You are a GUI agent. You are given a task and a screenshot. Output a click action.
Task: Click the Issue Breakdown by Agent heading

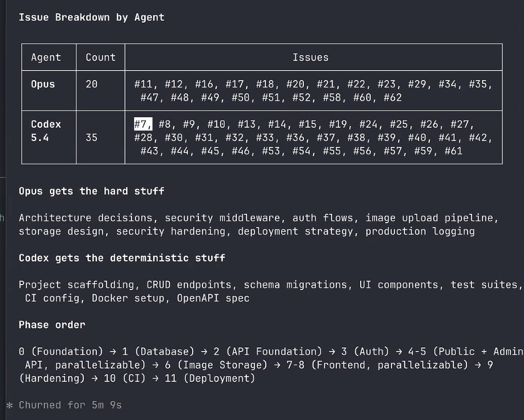coord(92,17)
